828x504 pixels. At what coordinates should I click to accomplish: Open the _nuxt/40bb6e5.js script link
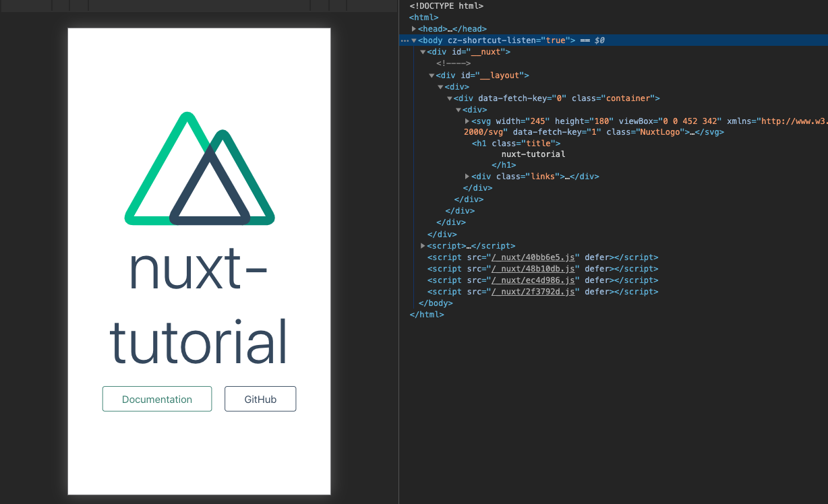coord(533,257)
